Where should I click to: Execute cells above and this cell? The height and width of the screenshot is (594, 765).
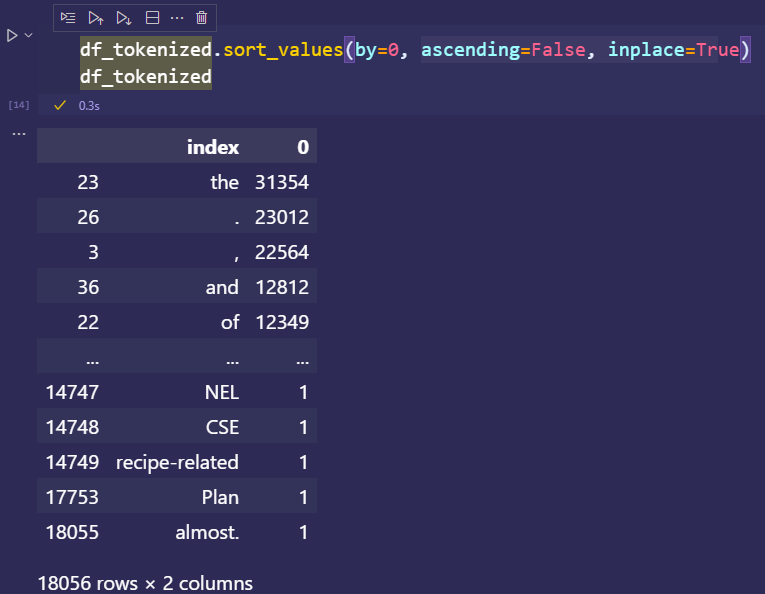(96, 18)
